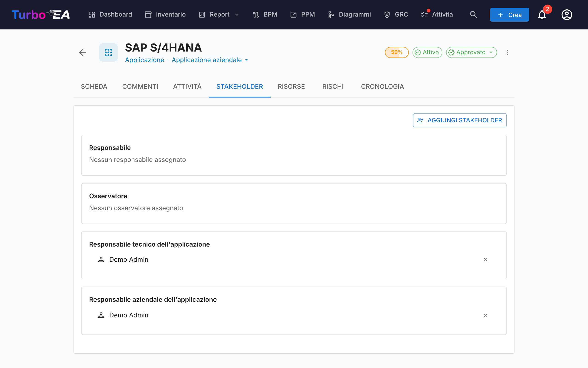The image size is (588, 368).
Task: Switch to the Risorse tab
Action: click(291, 87)
